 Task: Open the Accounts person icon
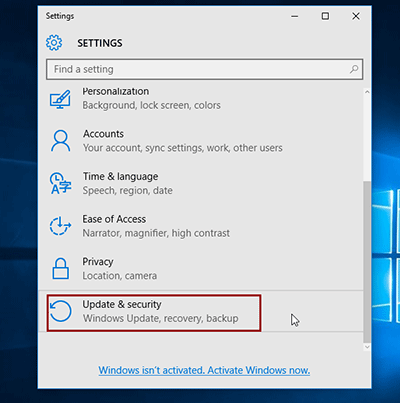coord(60,141)
